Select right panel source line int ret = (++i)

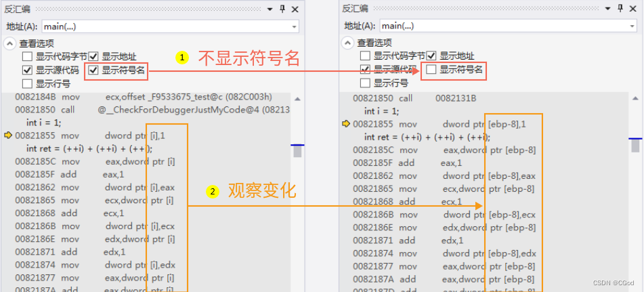pos(427,137)
